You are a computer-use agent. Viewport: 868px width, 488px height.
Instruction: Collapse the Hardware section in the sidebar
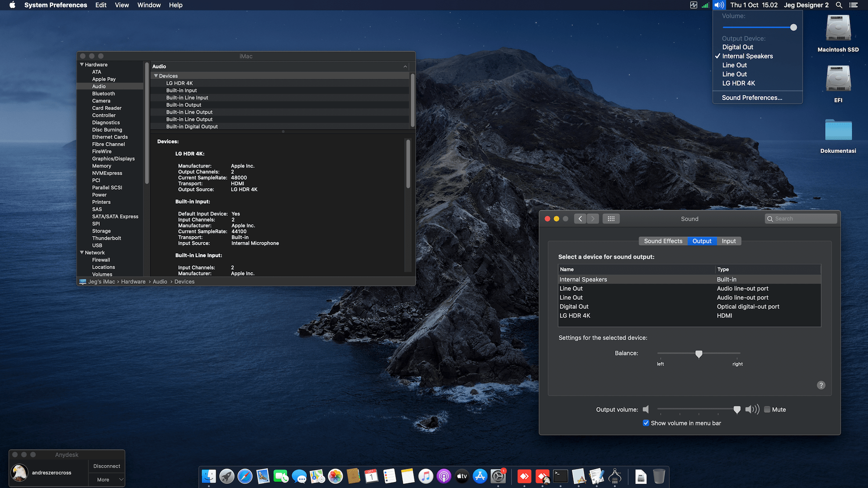82,65
